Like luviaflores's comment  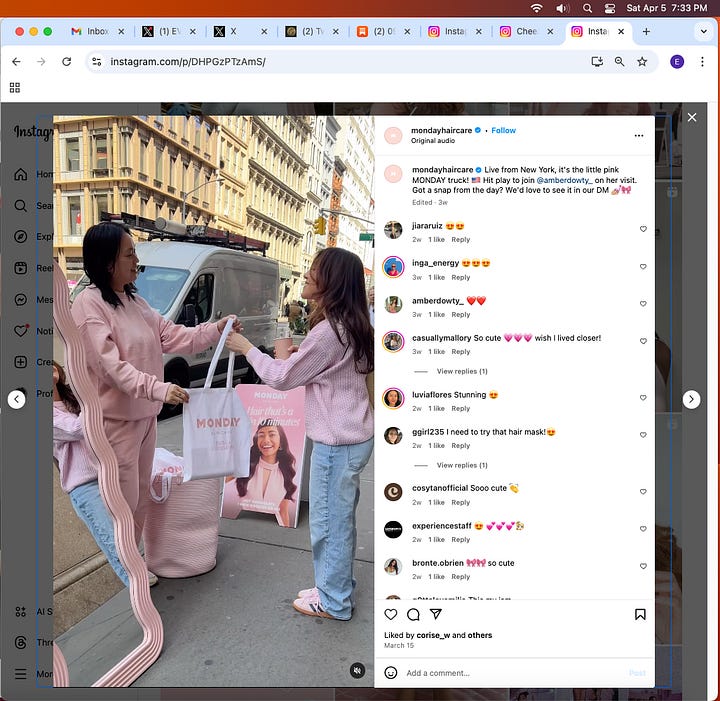coord(643,398)
